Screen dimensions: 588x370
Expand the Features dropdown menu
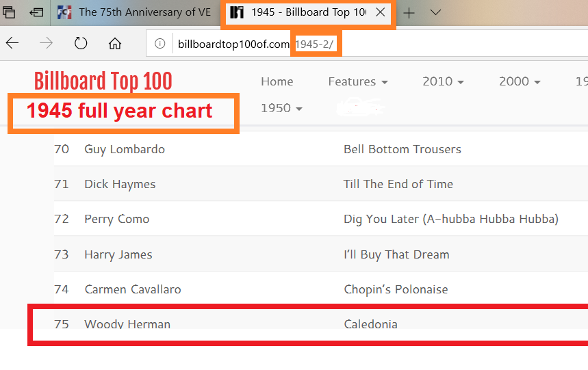click(358, 81)
